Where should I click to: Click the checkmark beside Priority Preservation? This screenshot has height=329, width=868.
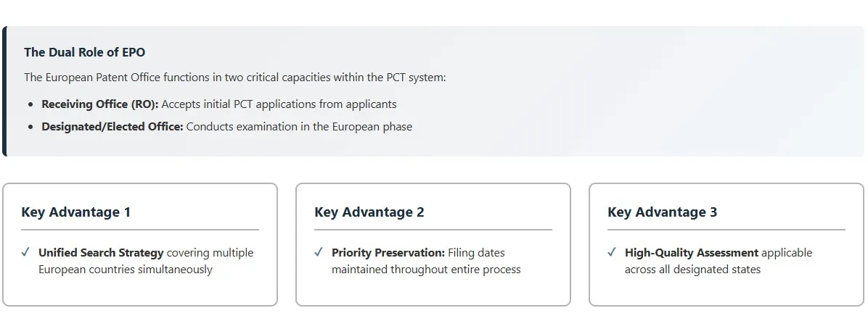coord(319,252)
